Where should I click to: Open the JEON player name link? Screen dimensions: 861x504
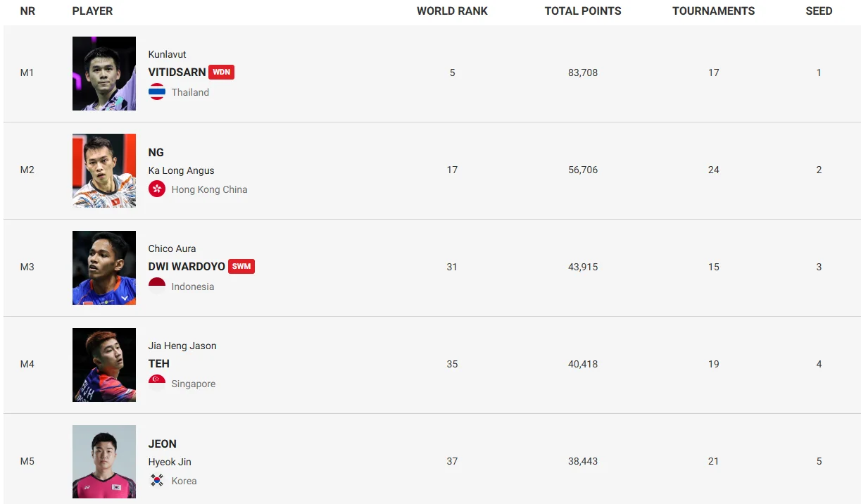point(162,443)
